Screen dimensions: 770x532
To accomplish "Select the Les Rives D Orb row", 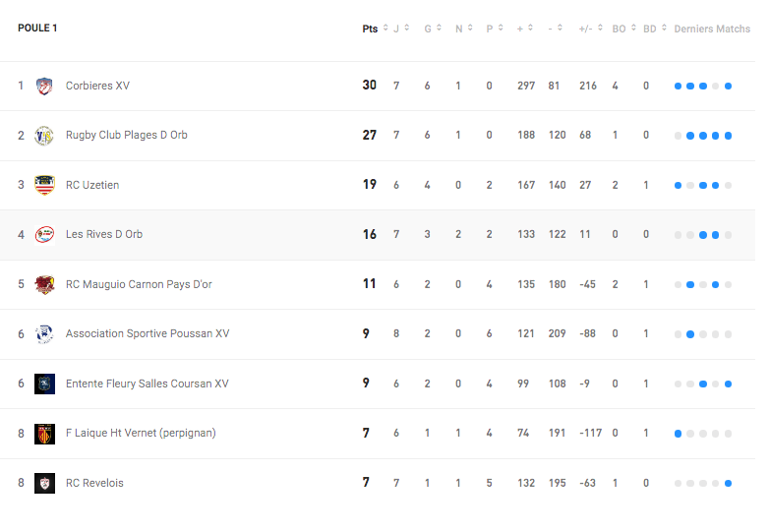I will coord(378,235).
